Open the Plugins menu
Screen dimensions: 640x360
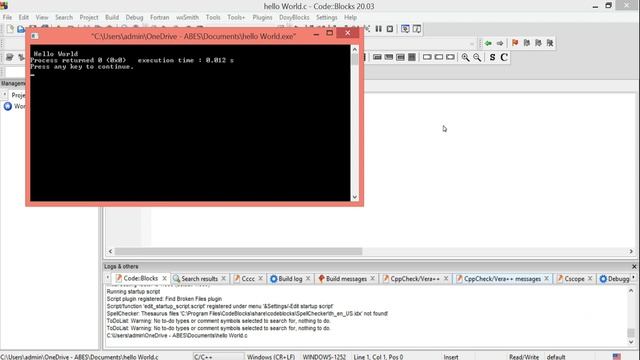tap(262, 18)
